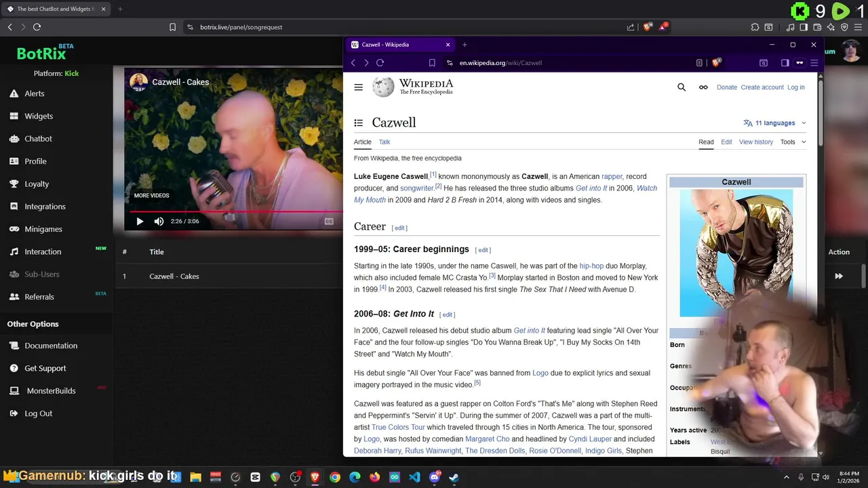
Task: Close the Cazwell - Wikipedia tab
Action: point(448,45)
